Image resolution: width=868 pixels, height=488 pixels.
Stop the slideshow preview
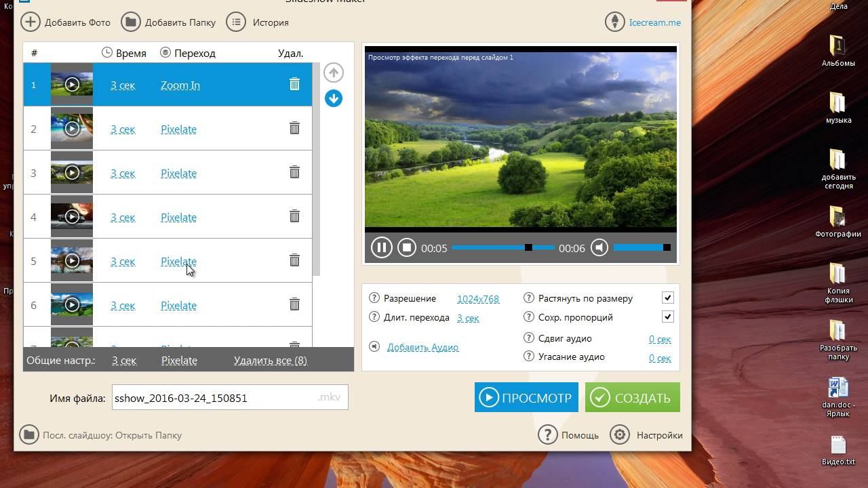coord(406,248)
